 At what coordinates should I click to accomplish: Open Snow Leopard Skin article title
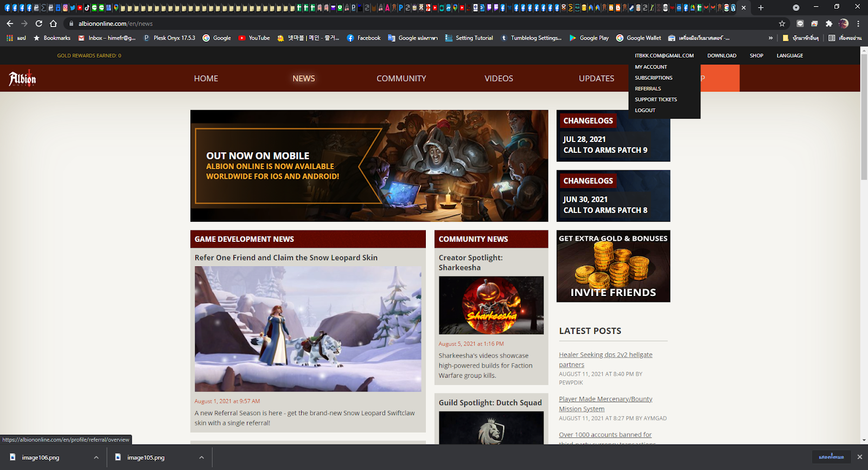tap(286, 257)
